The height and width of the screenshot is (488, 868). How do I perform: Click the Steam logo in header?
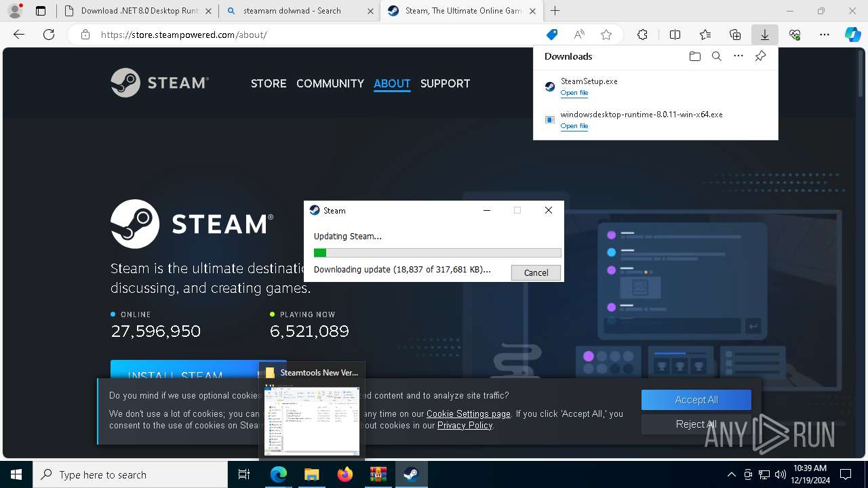(160, 83)
